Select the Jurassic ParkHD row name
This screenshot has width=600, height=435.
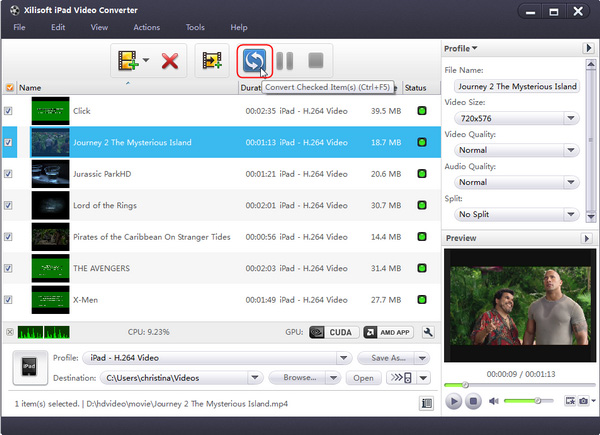102,174
